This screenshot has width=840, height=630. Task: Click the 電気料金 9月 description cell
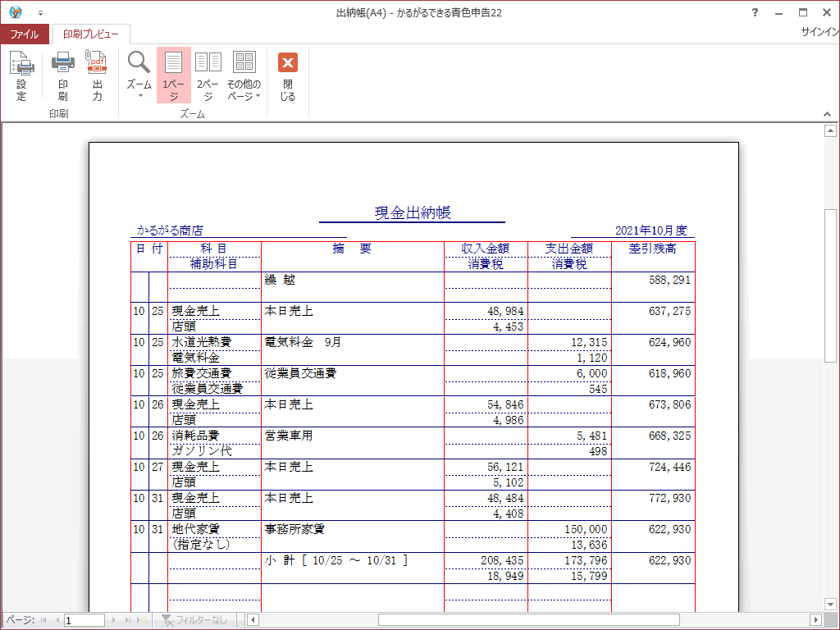[x=303, y=342]
